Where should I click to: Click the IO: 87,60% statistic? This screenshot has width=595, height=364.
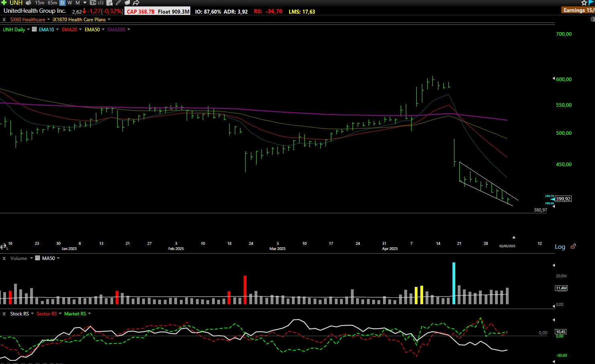(x=208, y=12)
